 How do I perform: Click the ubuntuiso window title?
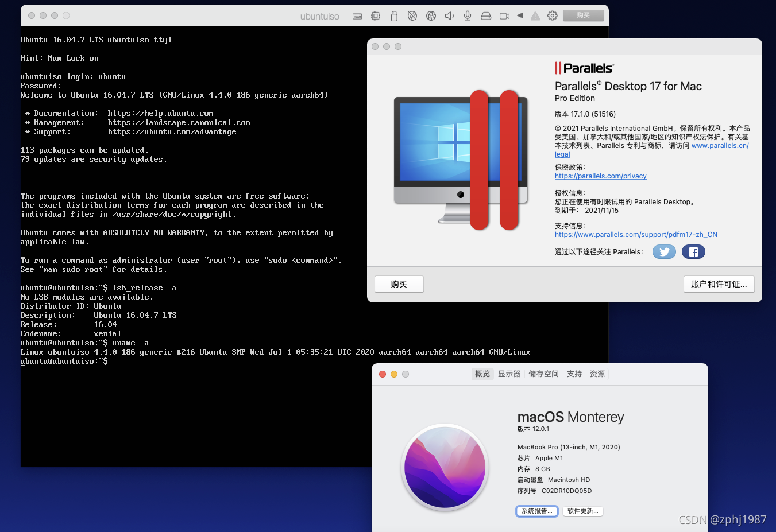click(319, 16)
